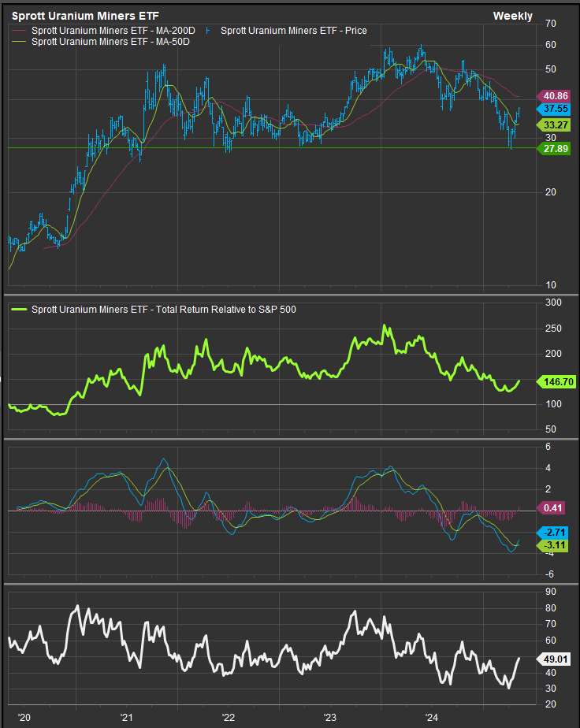Click the '21 year axis label

pyautogui.click(x=126, y=718)
